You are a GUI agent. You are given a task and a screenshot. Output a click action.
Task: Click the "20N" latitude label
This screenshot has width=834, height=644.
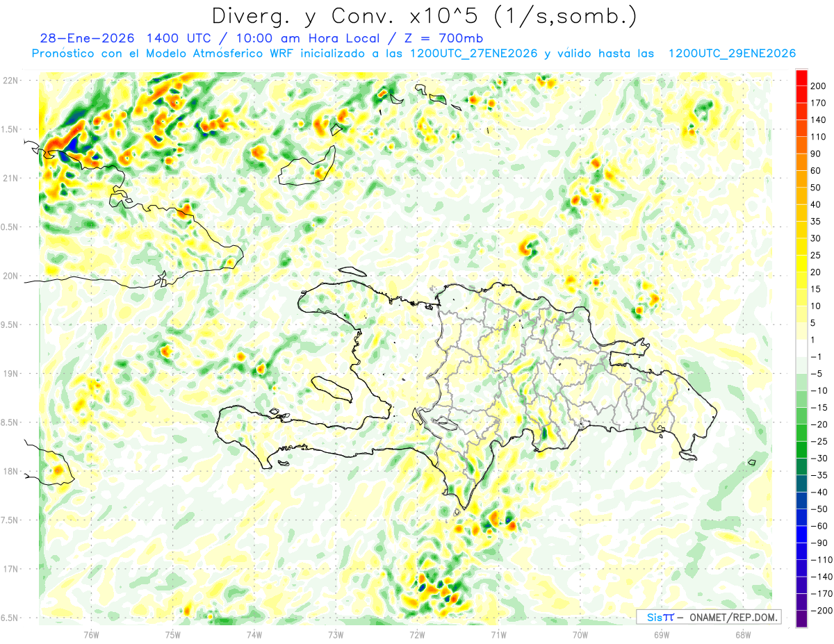click(x=11, y=276)
